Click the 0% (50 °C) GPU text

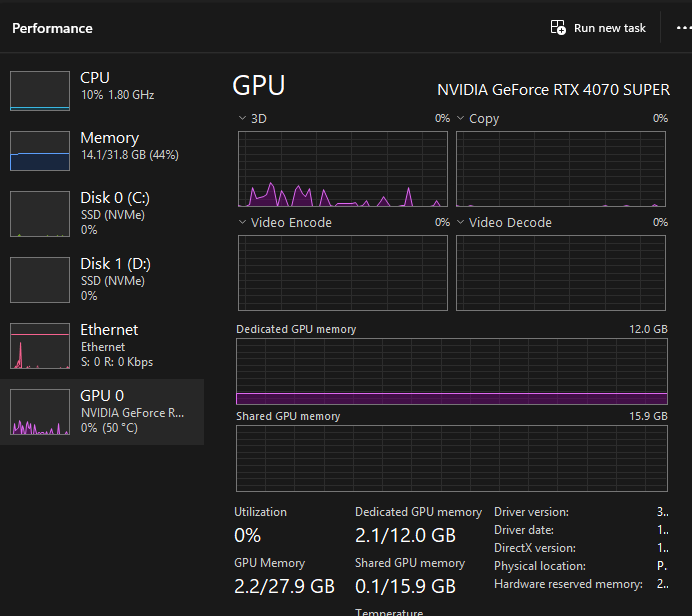tap(109, 428)
